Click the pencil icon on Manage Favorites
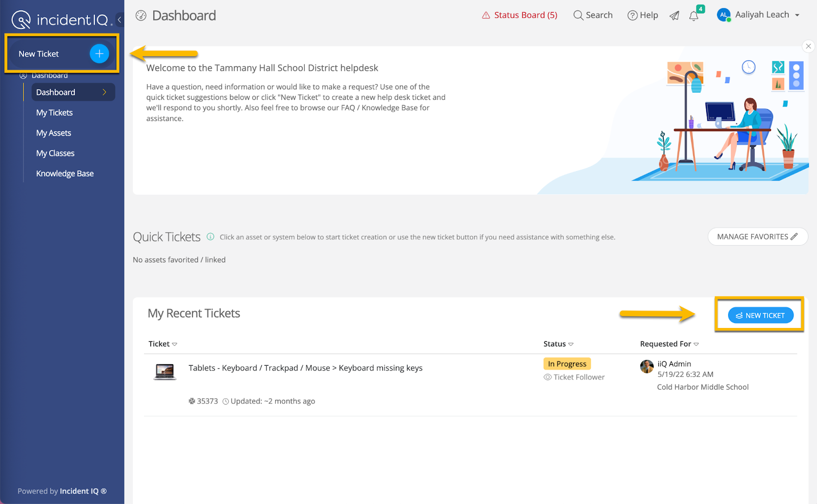The image size is (817, 504). click(794, 237)
